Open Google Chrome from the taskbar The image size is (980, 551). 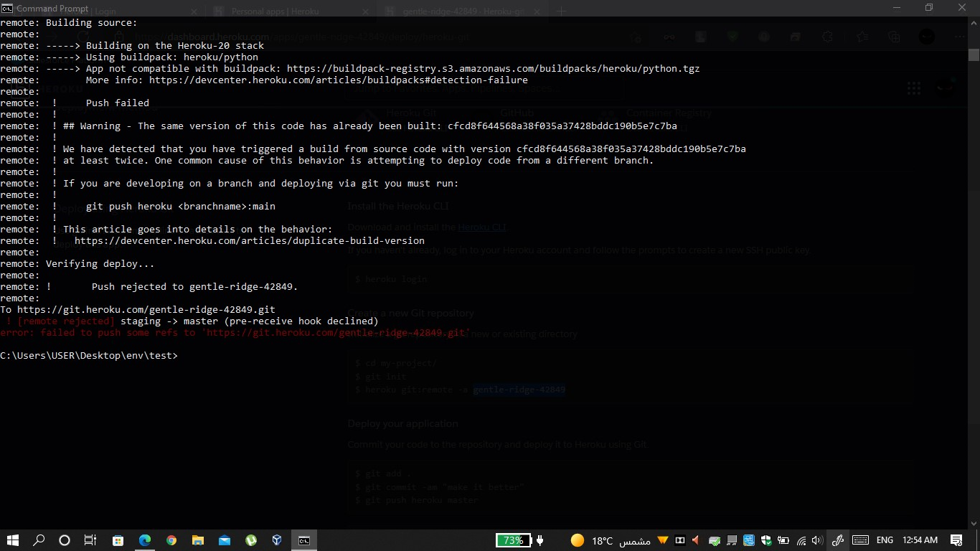171,540
